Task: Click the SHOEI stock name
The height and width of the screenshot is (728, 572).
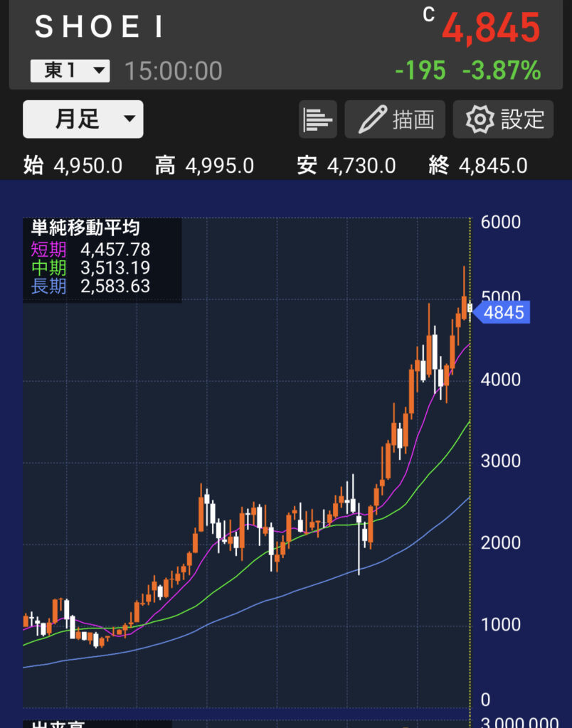Action: click(99, 27)
